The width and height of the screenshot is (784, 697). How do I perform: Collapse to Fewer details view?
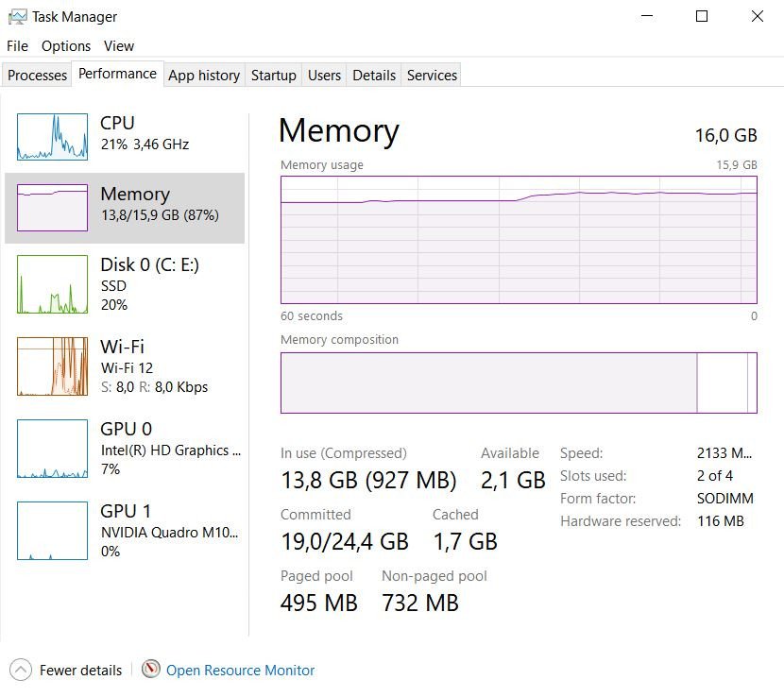[x=79, y=670]
